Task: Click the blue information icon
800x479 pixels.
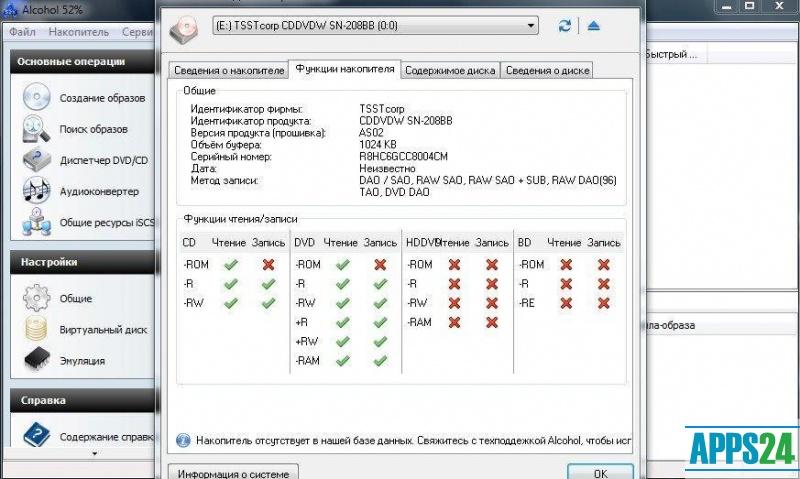Action: coord(183,440)
